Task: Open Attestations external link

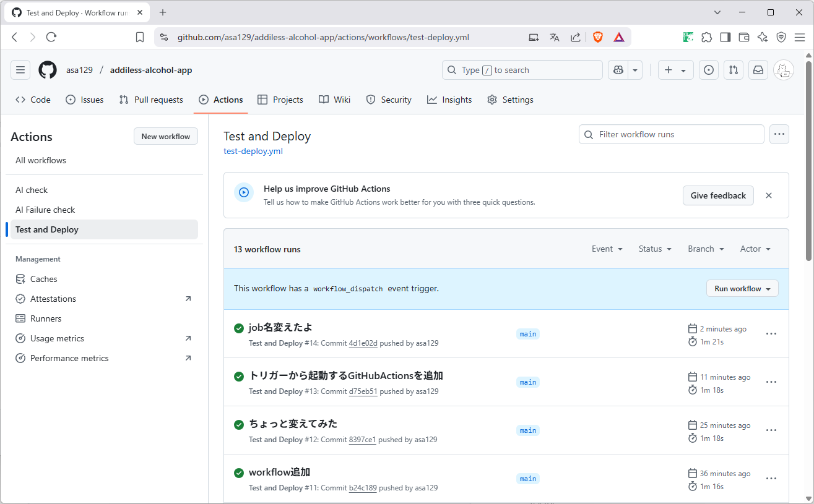Action: coord(104,299)
